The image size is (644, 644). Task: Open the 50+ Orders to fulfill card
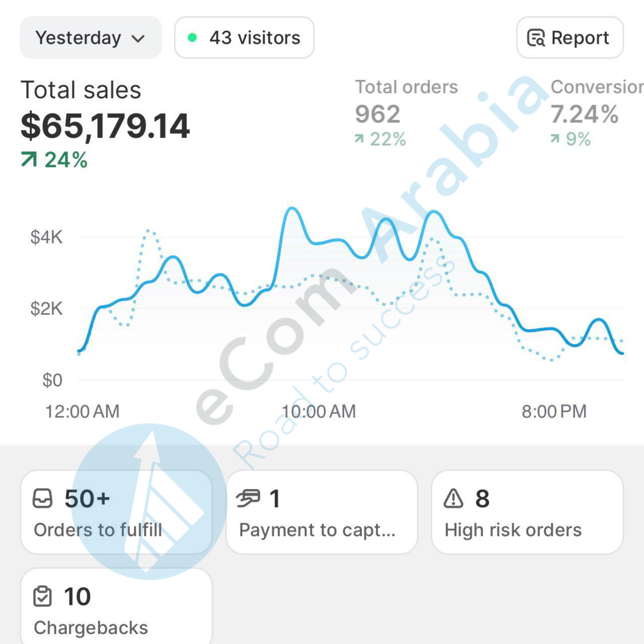click(116, 513)
